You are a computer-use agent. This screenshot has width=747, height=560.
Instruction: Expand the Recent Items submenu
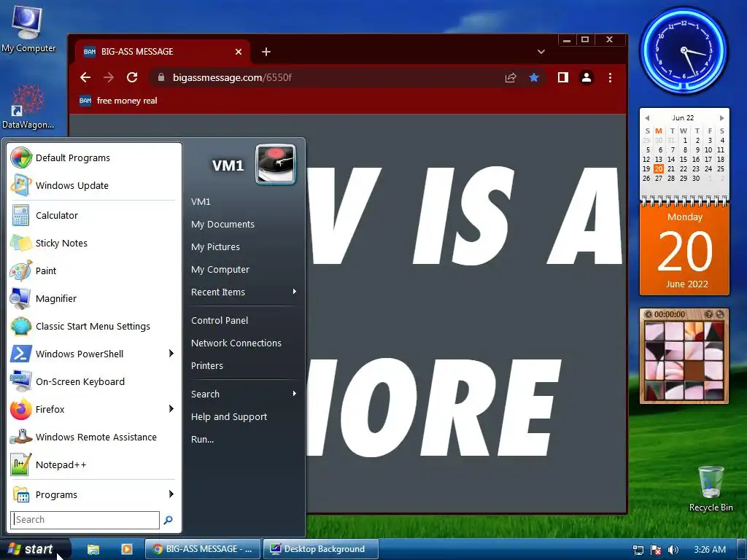pyautogui.click(x=244, y=292)
